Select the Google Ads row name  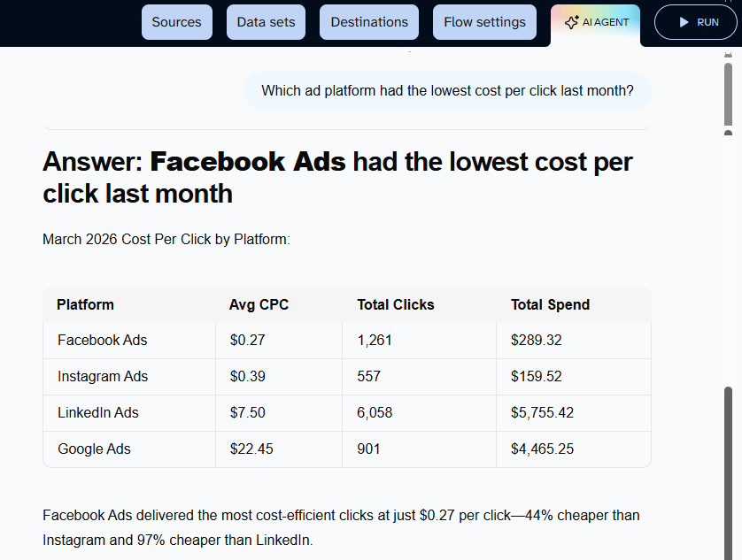coord(94,449)
